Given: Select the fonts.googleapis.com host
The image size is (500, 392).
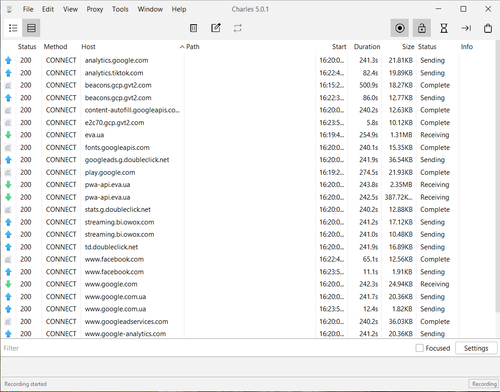Looking at the screenshot, I should tap(117, 147).
